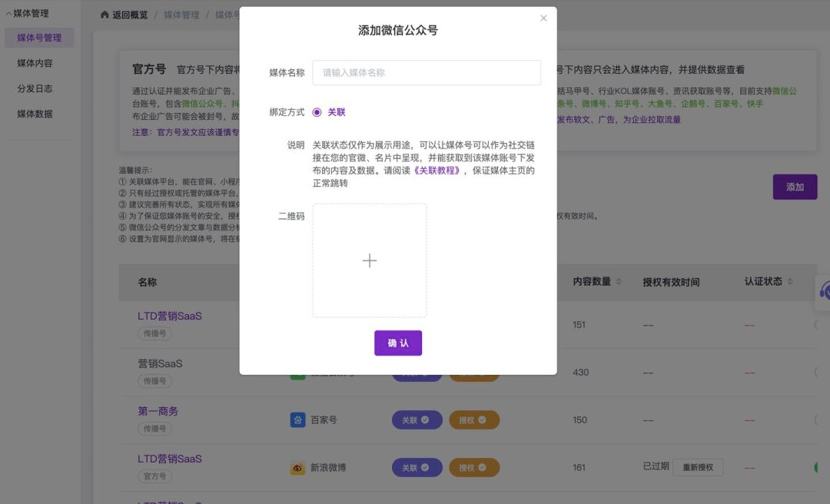Viewport: 830px width, 504px height.
Task: Open the customer service headset icon
Action: (824, 290)
